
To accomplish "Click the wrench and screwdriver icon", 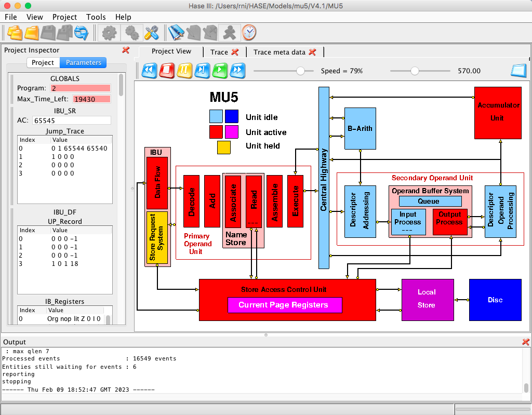I will click(x=152, y=33).
